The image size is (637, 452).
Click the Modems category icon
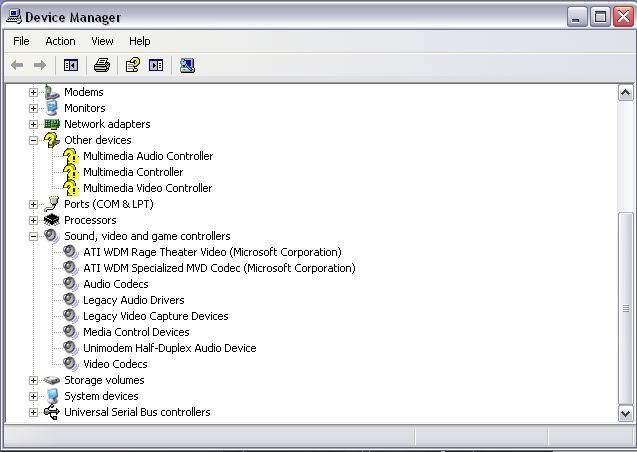[x=52, y=92]
